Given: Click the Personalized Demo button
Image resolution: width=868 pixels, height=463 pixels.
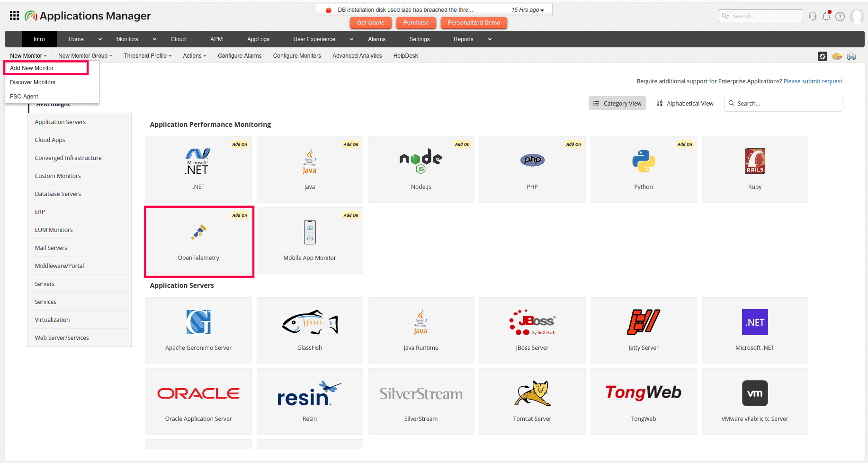Looking at the screenshot, I should 474,23.
